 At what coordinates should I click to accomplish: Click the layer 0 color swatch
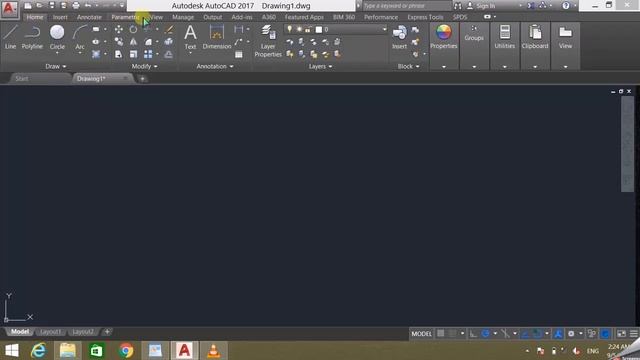[319, 29]
